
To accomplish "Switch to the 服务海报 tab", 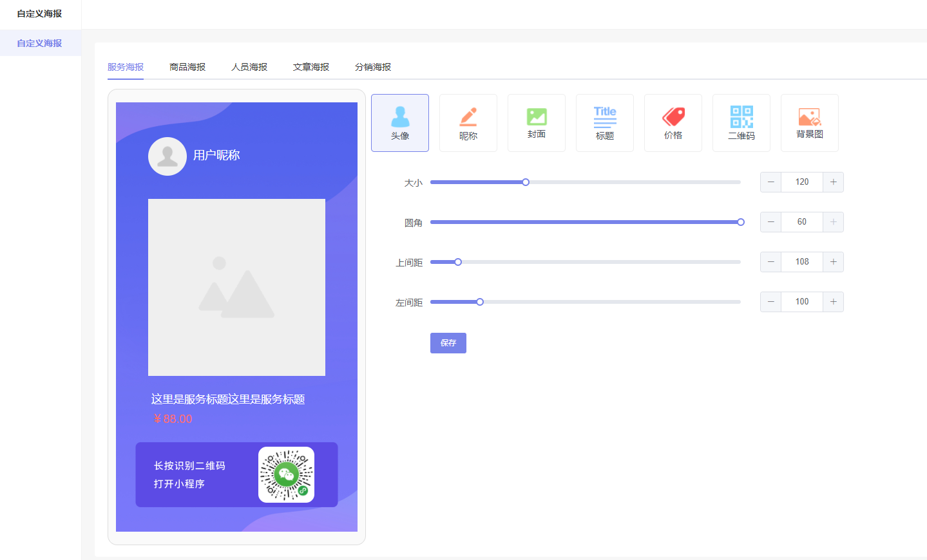I will pyautogui.click(x=126, y=67).
